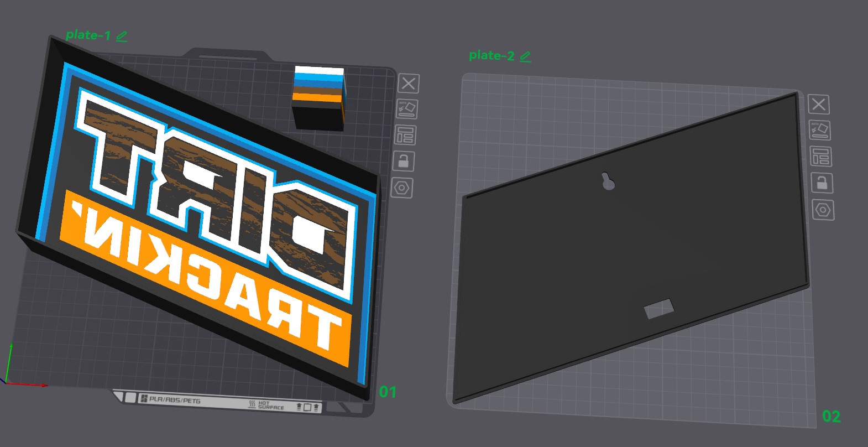Open plate-1 settings hexagon icon
The height and width of the screenshot is (447, 868).
tap(401, 188)
